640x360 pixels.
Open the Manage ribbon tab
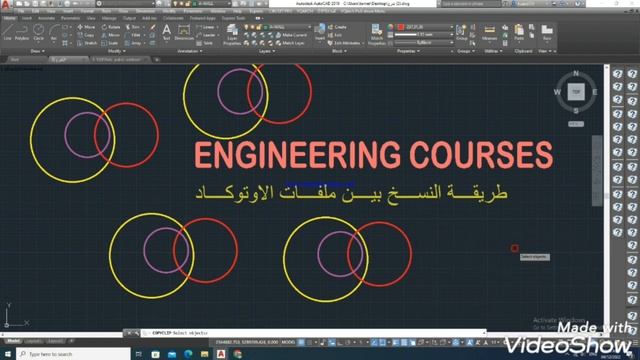tap(109, 18)
